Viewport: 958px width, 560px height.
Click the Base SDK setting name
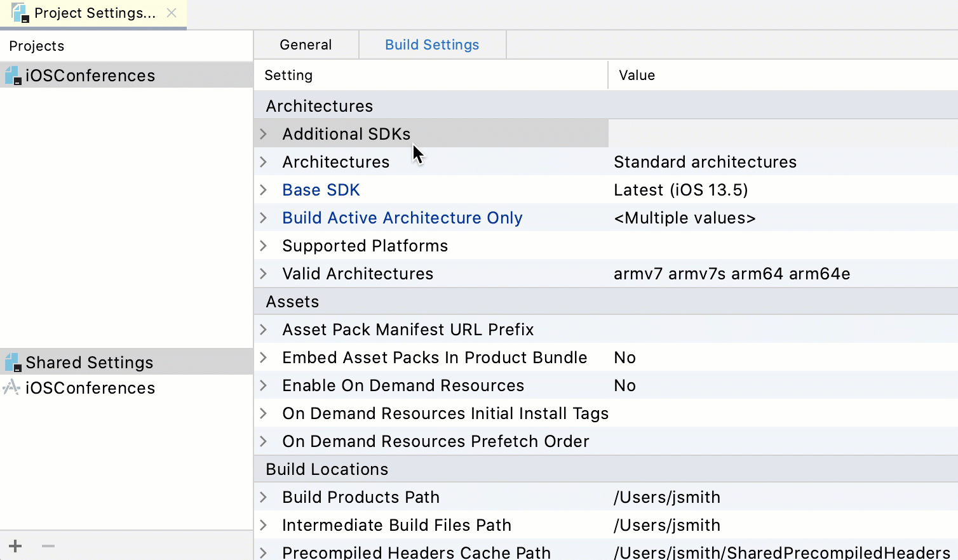321,190
